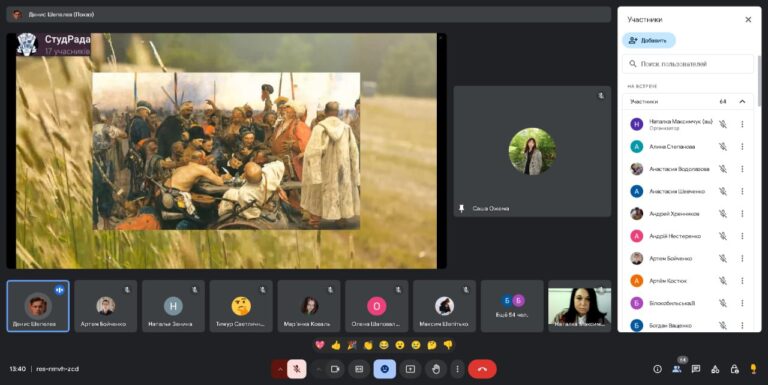The height and width of the screenshot is (385, 768).
Task: Open the activities shapes icon
Action: [715, 369]
